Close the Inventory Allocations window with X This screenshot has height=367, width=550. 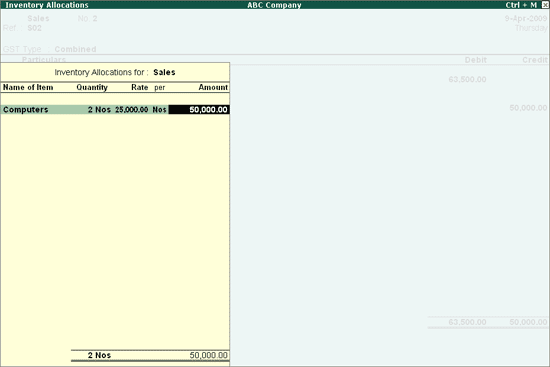click(x=545, y=5)
